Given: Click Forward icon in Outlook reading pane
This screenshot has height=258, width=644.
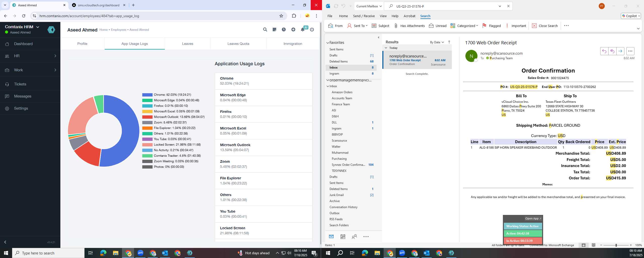Looking at the screenshot, I should [x=620, y=51].
